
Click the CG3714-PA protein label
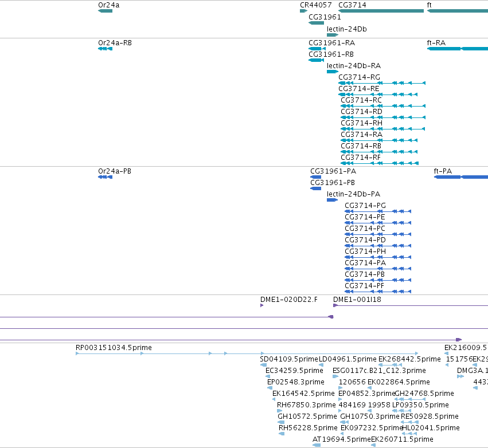(365, 264)
